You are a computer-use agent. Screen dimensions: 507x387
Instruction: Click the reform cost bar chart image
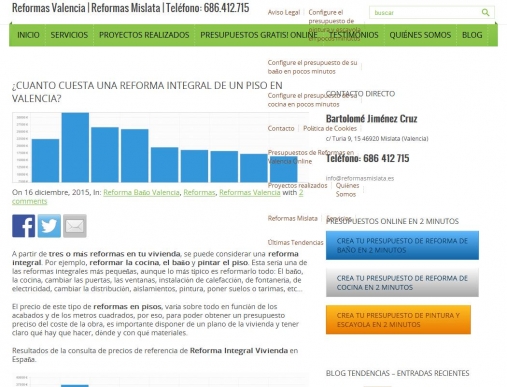160,148
